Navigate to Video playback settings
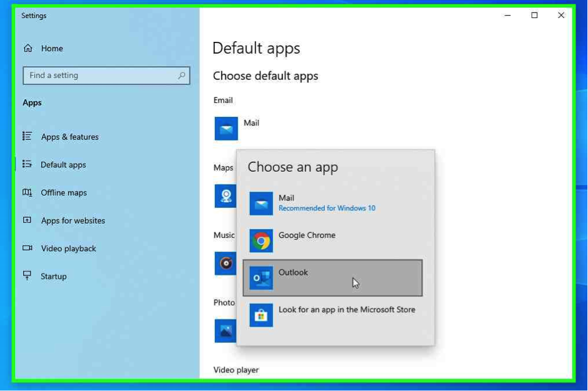This screenshot has height=391, width=588. [x=68, y=249]
